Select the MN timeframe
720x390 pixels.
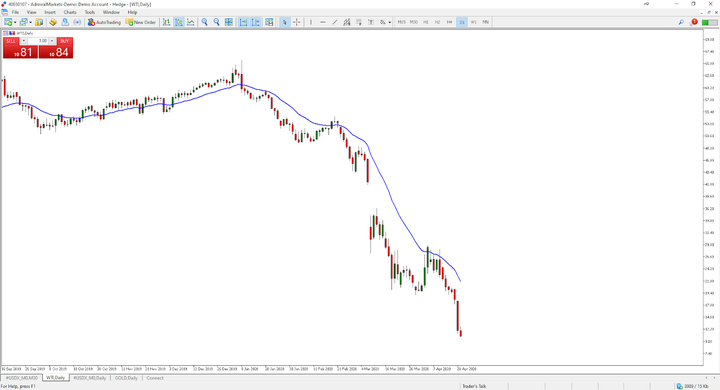tap(486, 22)
